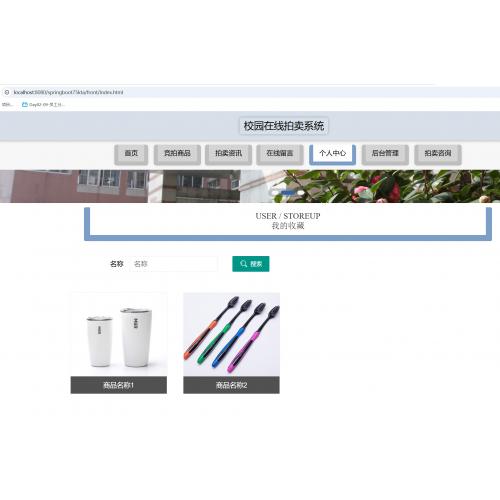Open the white cups product image
Viewport: 500px width, 500px height.
[119, 335]
